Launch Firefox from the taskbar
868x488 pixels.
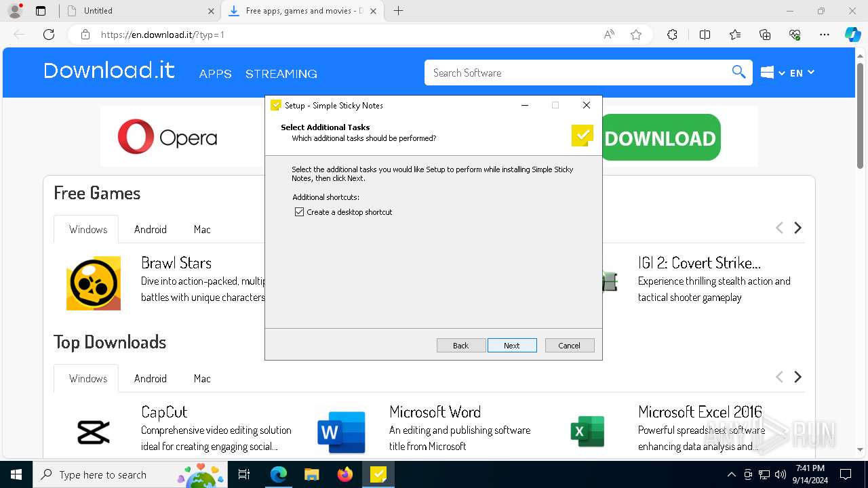pyautogui.click(x=345, y=474)
